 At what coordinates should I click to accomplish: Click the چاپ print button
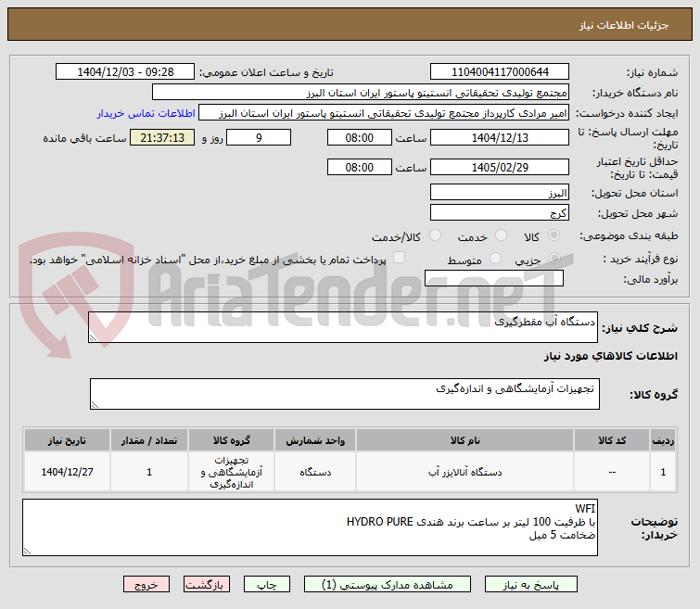tap(266, 585)
